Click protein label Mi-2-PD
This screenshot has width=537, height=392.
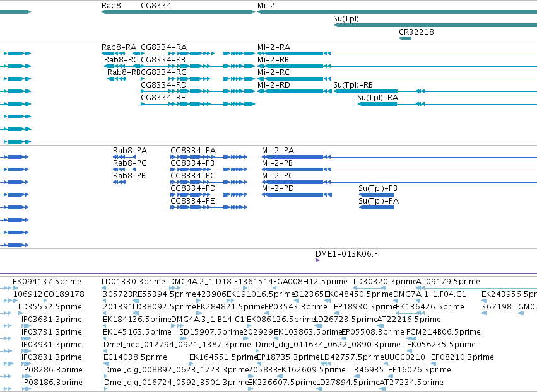point(278,188)
